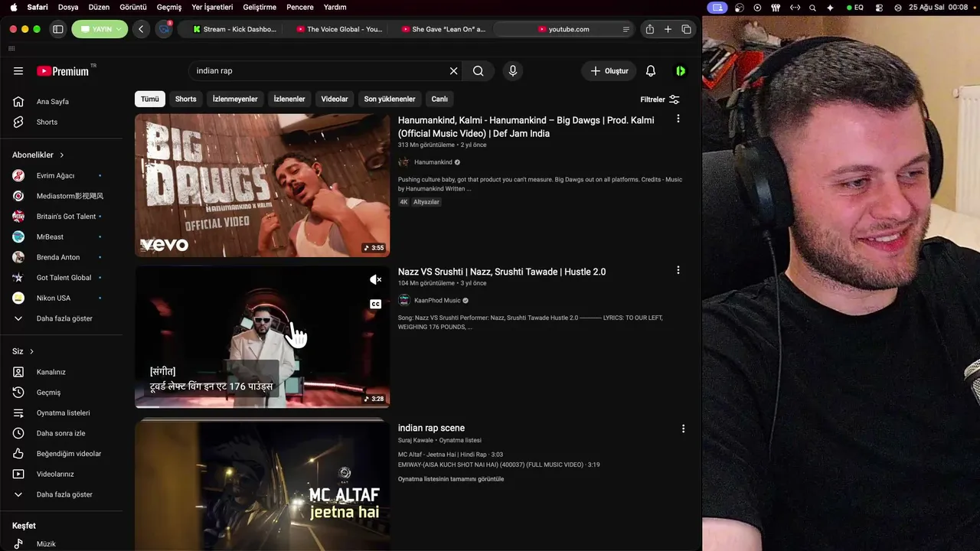Select the İzlenenler filter chip
This screenshot has height=551, width=980.
coord(289,99)
